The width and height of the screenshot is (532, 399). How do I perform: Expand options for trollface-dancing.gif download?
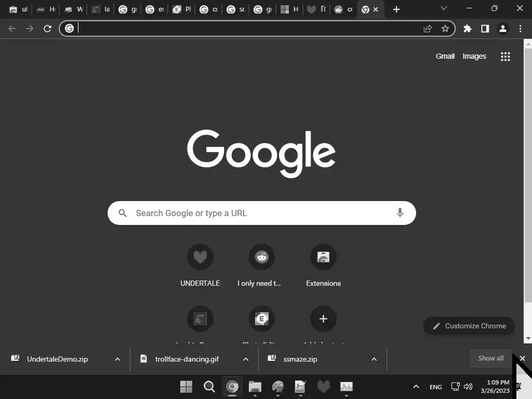[246, 359]
